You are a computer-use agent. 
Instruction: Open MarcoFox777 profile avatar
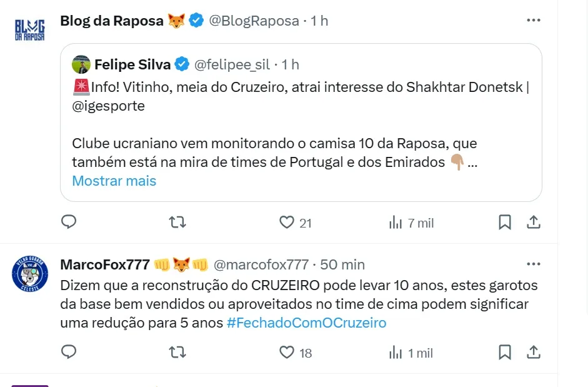30,274
